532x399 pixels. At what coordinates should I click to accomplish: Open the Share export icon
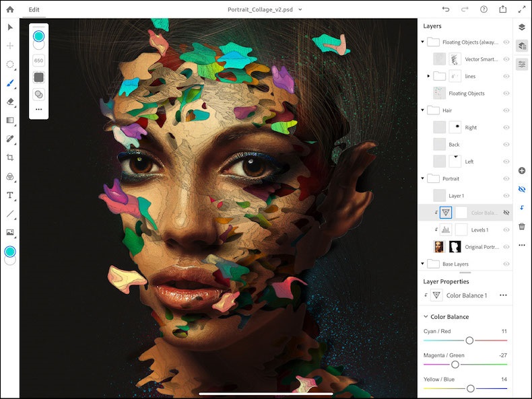502,10
